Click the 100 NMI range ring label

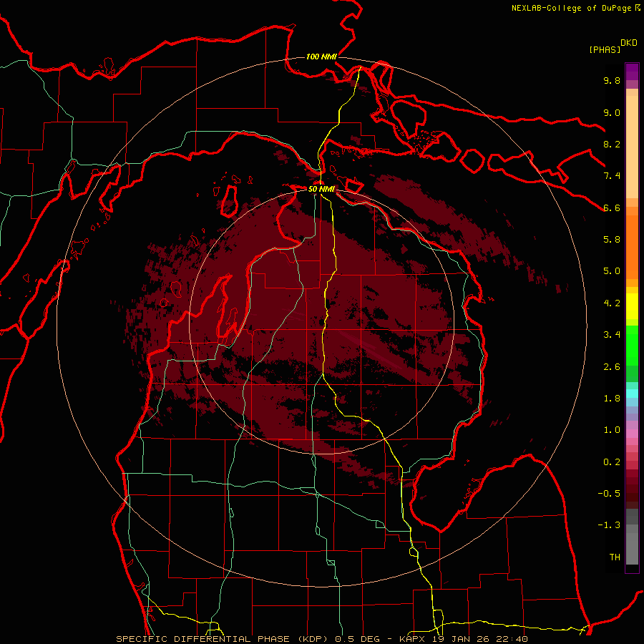pos(321,57)
